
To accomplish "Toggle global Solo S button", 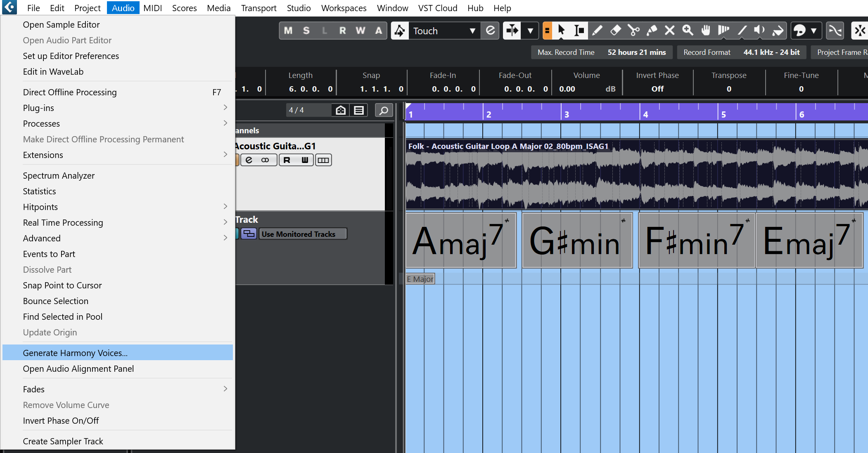I will (306, 31).
